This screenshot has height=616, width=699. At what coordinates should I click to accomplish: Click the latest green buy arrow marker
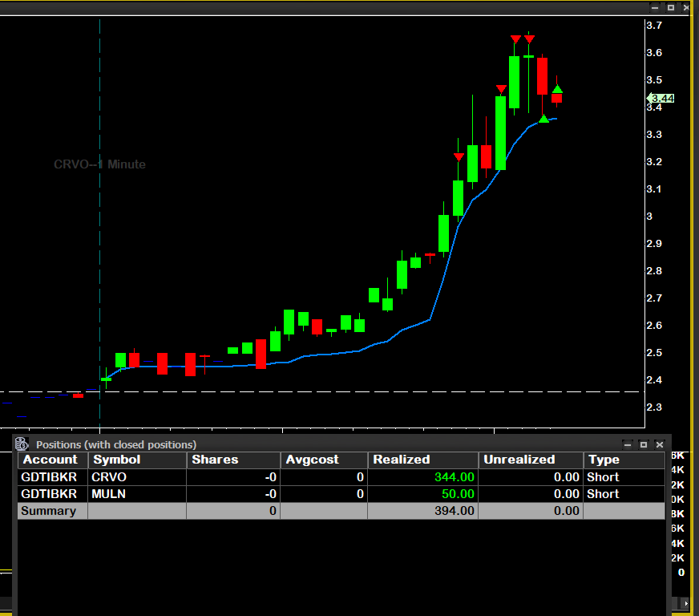[557, 90]
